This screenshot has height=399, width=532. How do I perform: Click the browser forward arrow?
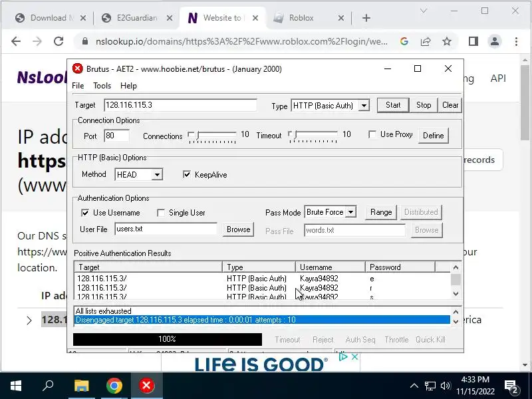coord(37,41)
